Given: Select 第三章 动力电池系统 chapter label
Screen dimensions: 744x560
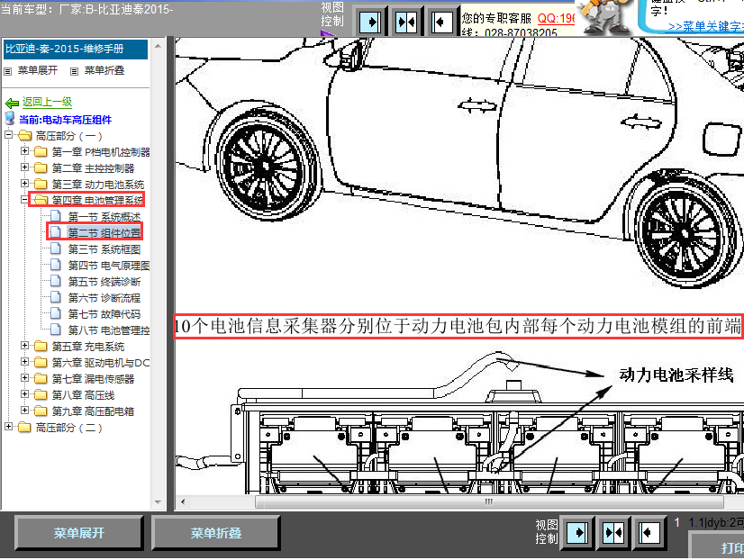Looking at the screenshot, I should (98, 184).
